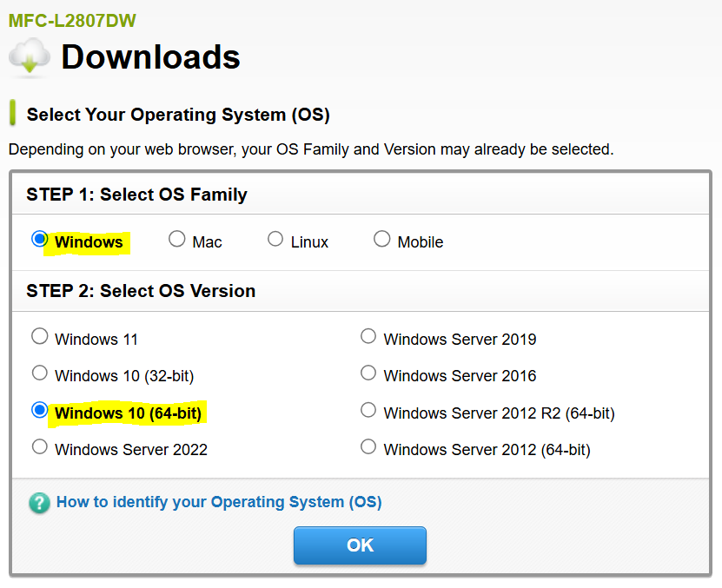Click the STEP 1: Select OS Family header
Image resolution: width=722 pixels, height=588 pixels.
click(x=136, y=195)
